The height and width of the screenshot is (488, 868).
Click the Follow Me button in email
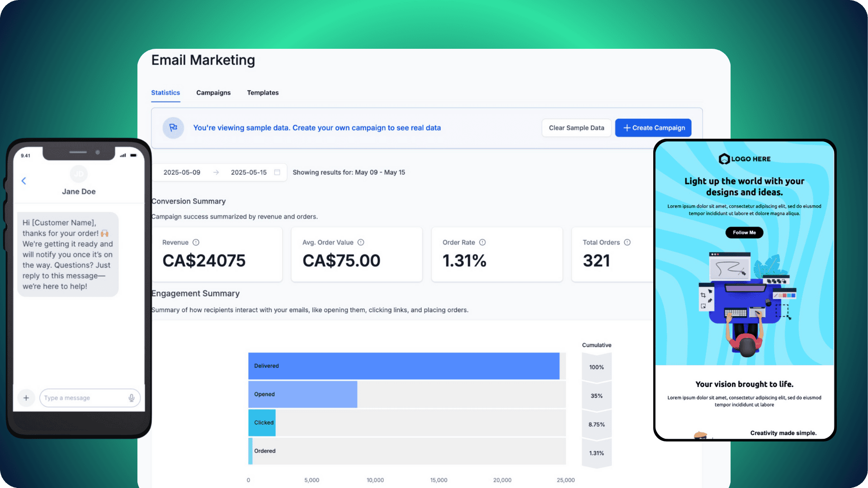pyautogui.click(x=744, y=232)
